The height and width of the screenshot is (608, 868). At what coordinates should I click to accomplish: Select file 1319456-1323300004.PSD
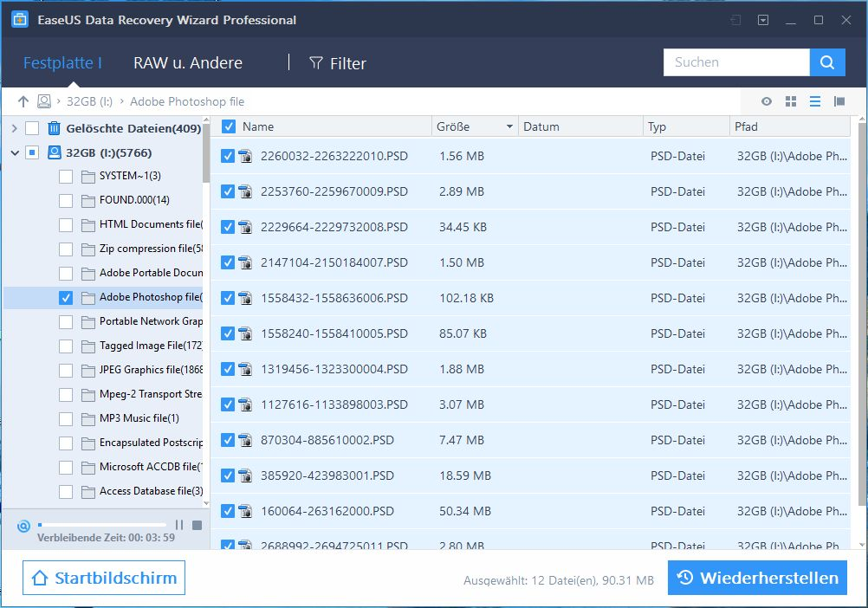pos(334,369)
